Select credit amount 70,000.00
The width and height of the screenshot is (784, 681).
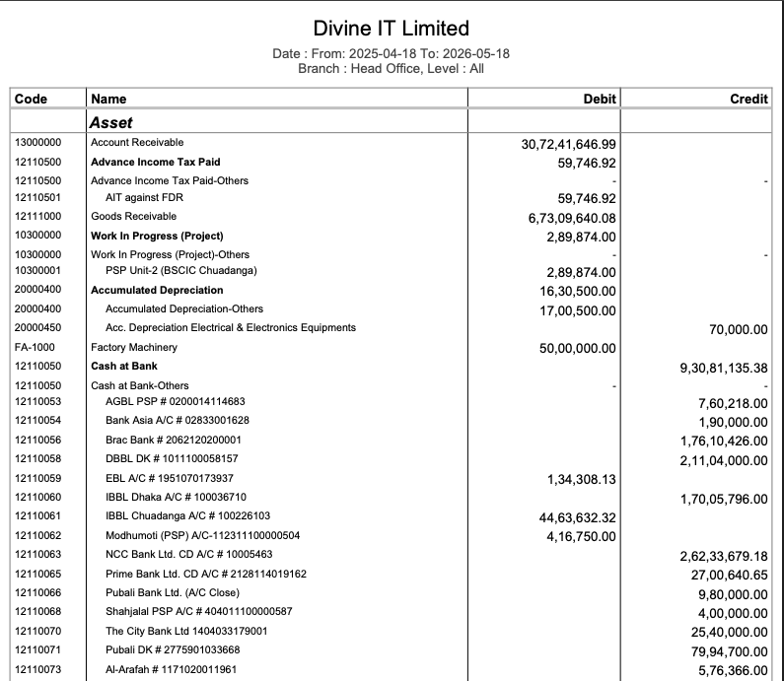pyautogui.click(x=738, y=330)
